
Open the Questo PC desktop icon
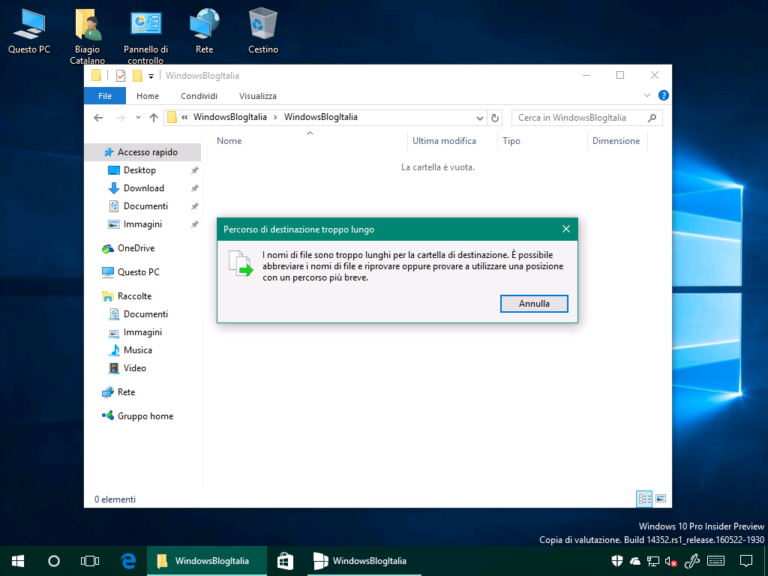[29, 31]
